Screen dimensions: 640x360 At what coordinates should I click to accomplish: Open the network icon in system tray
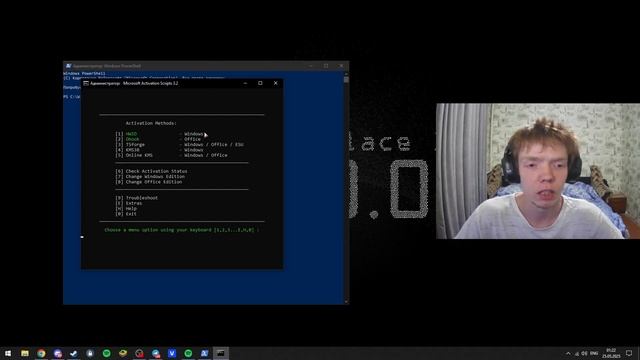pyautogui.click(x=577, y=353)
